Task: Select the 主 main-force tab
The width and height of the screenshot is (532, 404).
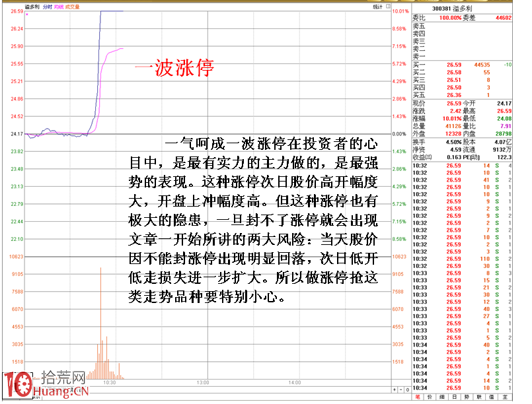Action: pos(505,397)
